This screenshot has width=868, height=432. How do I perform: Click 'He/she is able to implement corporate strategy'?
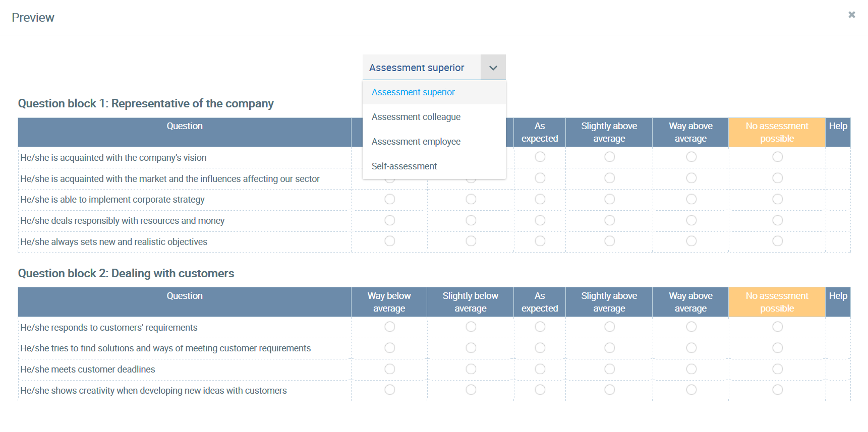click(112, 200)
